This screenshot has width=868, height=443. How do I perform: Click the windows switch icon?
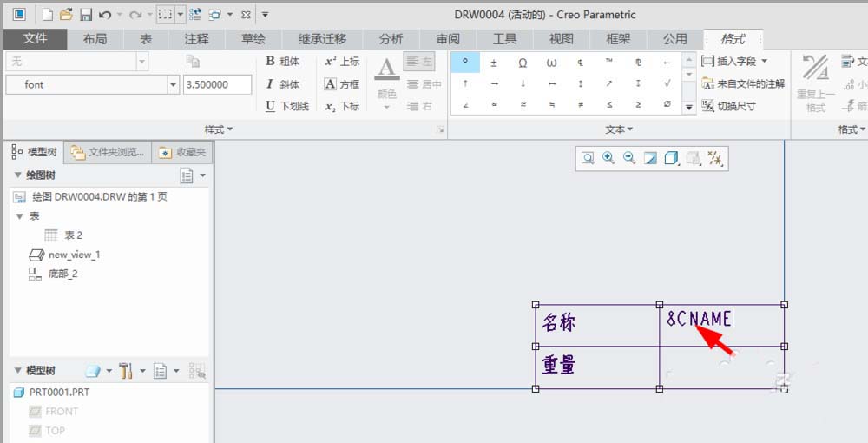tap(214, 15)
